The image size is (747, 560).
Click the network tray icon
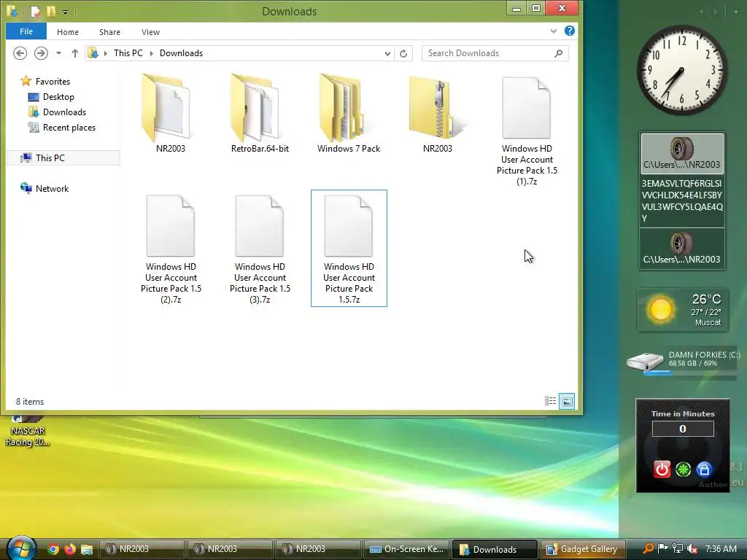pyautogui.click(x=678, y=549)
